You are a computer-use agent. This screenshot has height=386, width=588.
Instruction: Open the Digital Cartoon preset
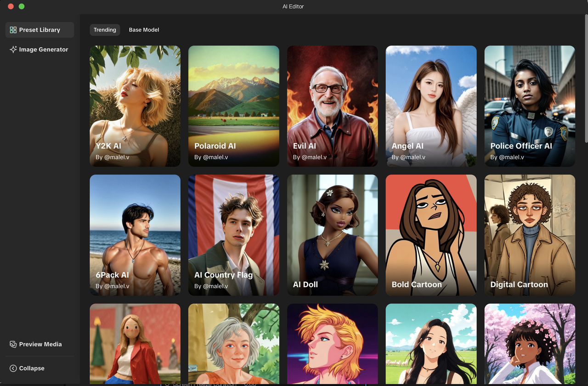(530, 235)
